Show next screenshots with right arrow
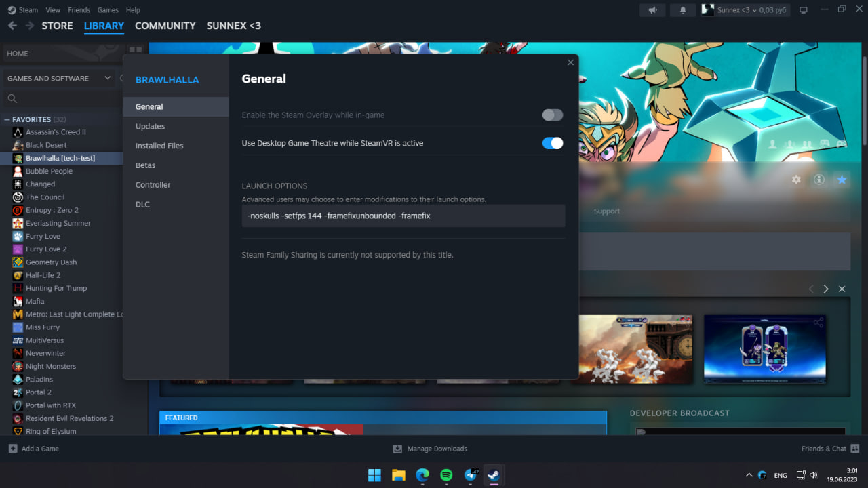Viewport: 868px width, 488px height. tap(826, 289)
